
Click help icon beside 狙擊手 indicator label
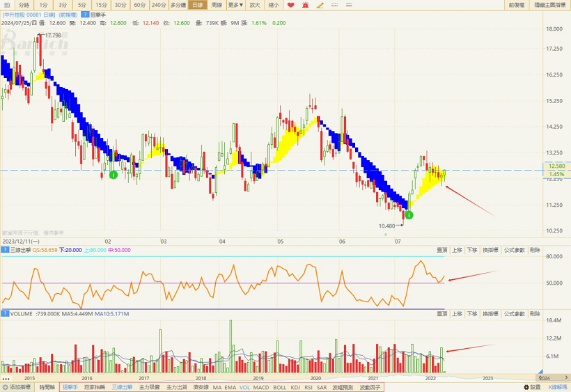84,14
